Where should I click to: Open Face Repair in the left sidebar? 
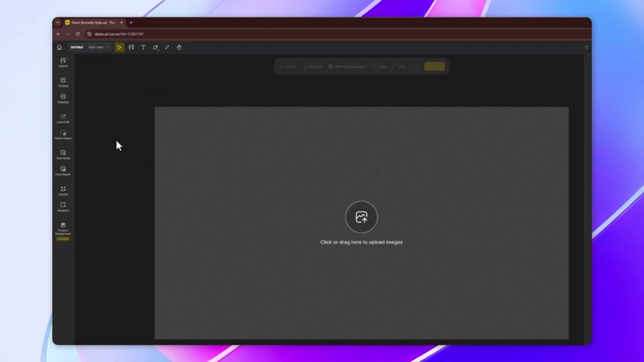(63, 171)
